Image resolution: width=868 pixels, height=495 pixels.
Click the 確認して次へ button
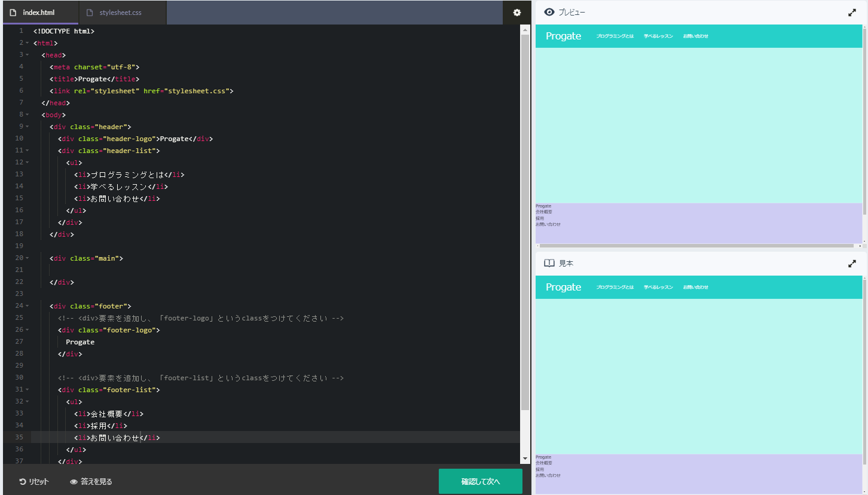tap(481, 481)
